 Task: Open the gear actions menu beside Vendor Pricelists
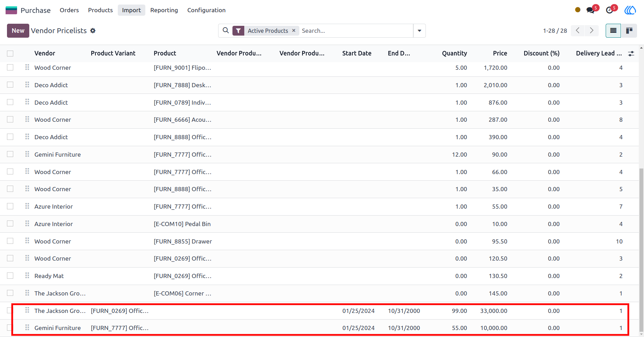point(93,31)
